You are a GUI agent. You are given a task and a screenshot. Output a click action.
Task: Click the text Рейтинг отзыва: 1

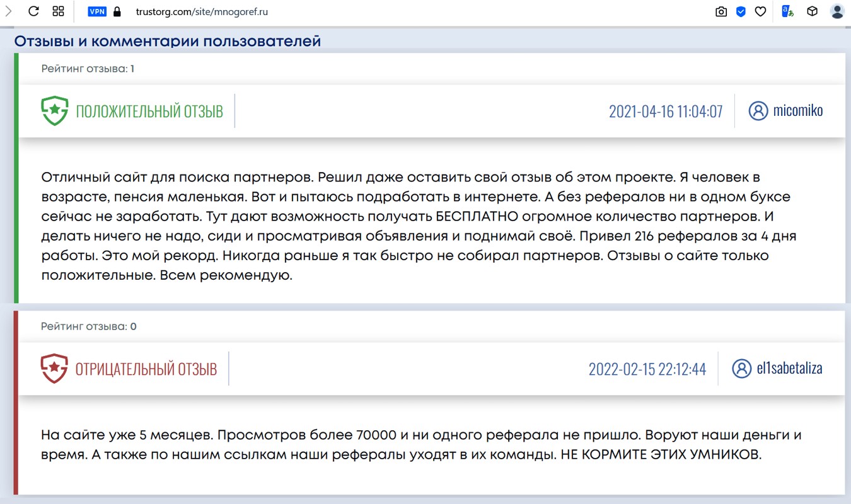coord(88,69)
